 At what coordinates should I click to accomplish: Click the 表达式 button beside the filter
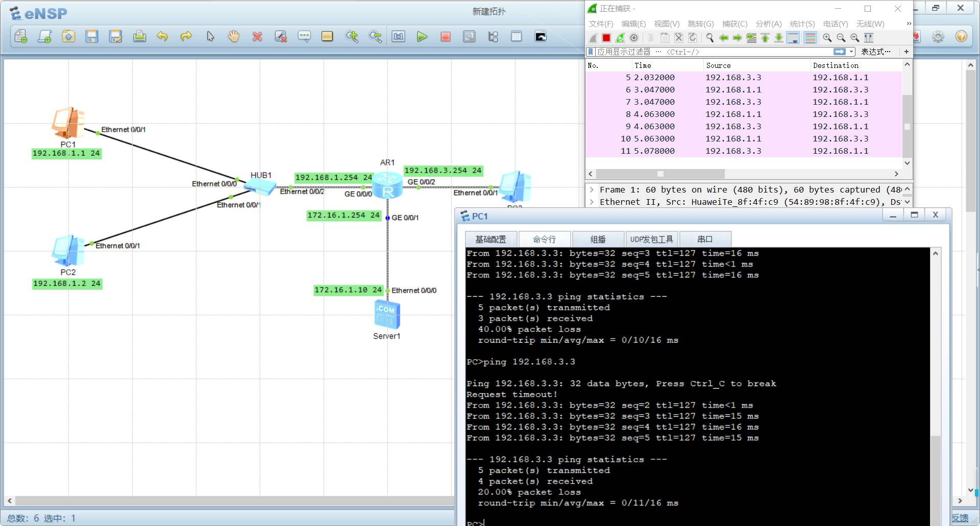tap(875, 52)
